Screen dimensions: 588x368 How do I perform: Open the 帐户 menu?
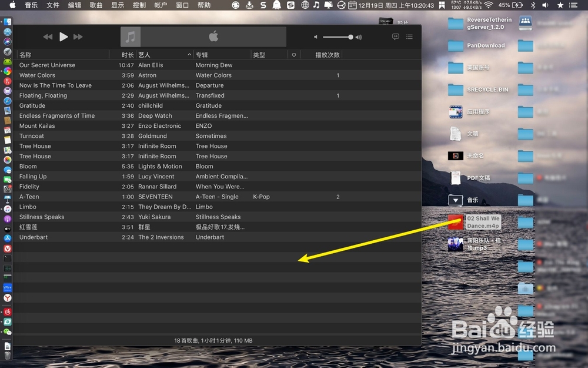point(160,6)
